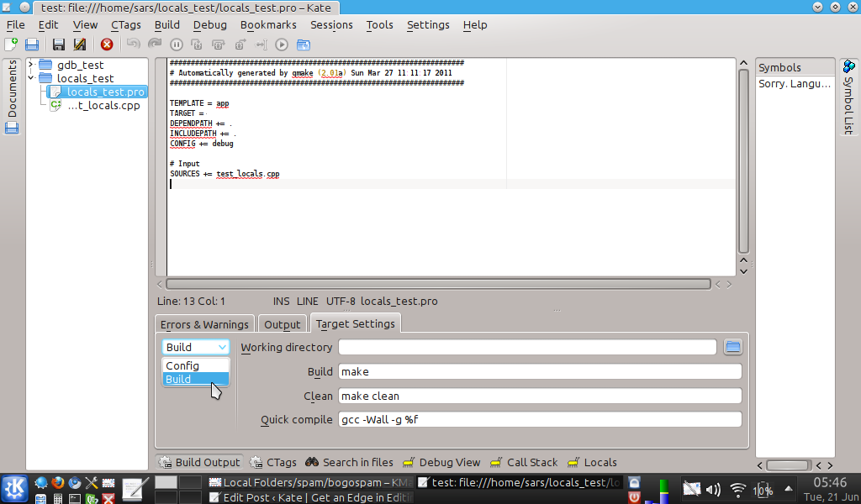861x504 pixels.
Task: Open the Symbol List side panel
Action: [848, 97]
